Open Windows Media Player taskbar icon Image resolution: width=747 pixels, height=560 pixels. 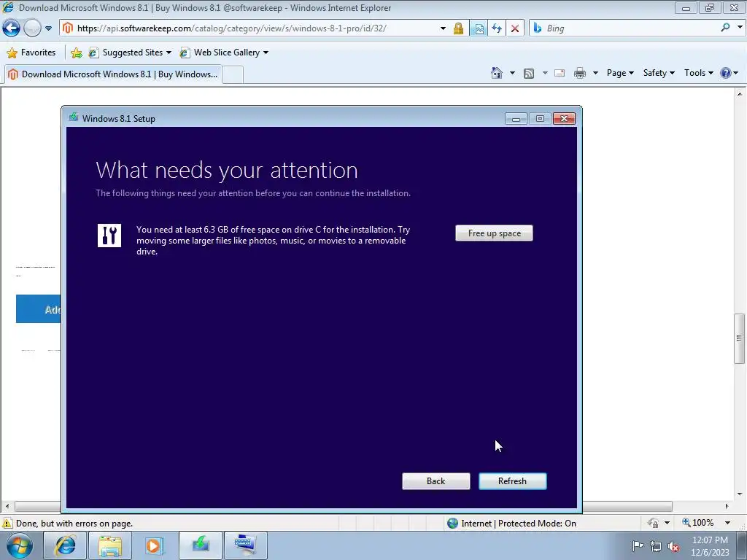coord(155,545)
